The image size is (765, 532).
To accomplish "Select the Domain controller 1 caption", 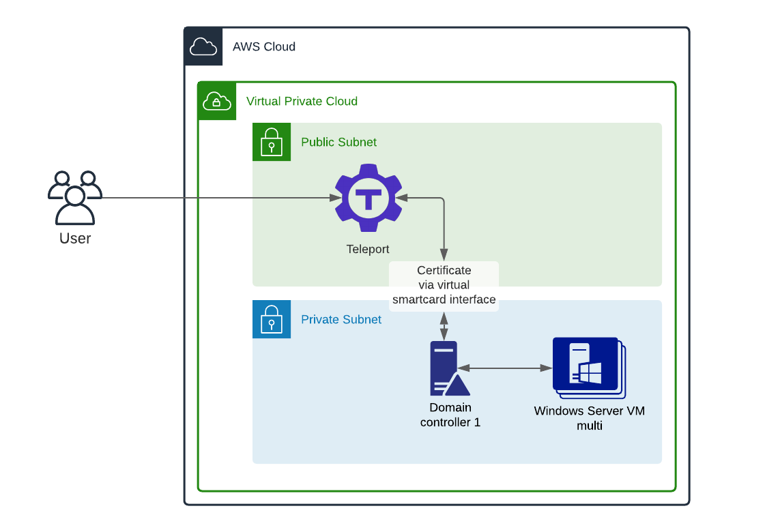I will pos(450,415).
